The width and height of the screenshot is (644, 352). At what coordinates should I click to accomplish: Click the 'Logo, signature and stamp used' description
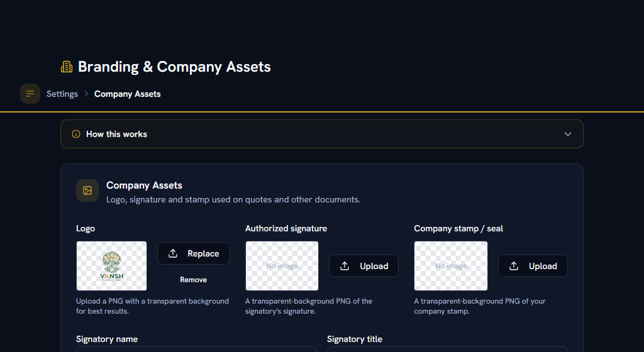click(233, 199)
